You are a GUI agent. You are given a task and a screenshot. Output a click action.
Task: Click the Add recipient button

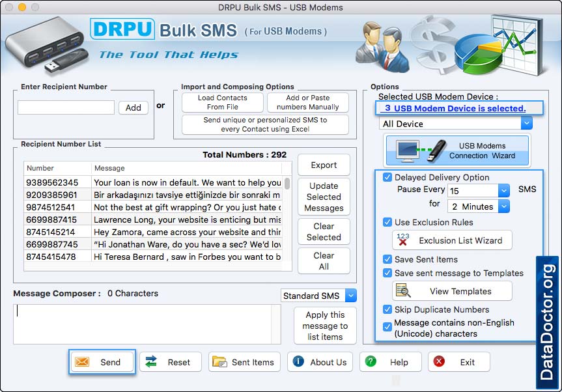(x=133, y=107)
